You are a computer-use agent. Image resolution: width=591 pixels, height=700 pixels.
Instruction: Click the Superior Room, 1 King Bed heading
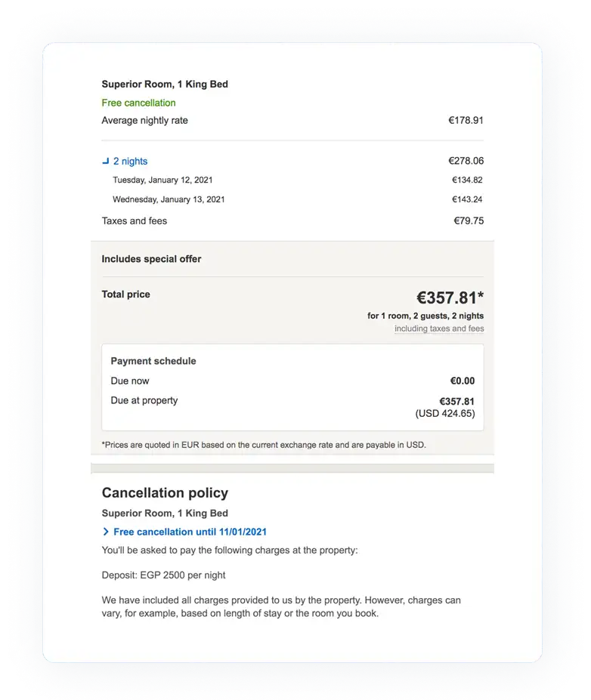pos(165,84)
